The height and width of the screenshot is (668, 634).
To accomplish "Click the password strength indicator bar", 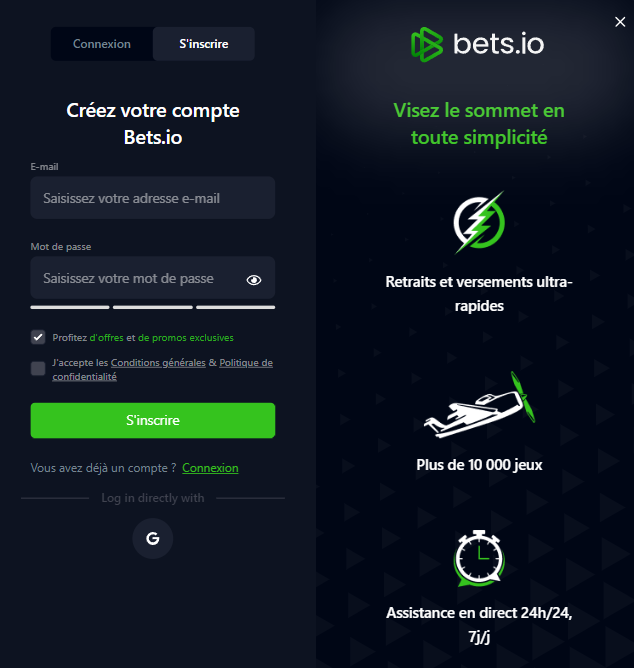I will pyautogui.click(x=153, y=307).
